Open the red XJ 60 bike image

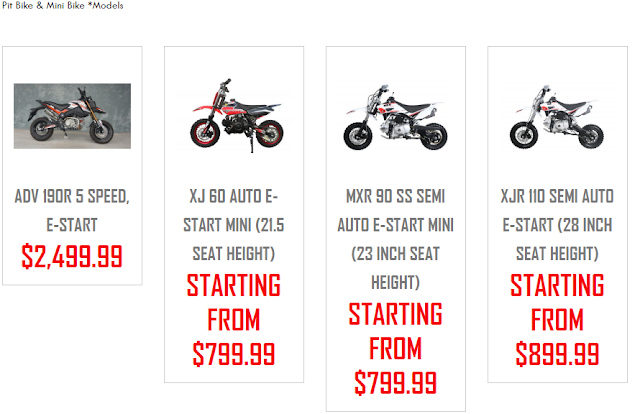(x=234, y=116)
